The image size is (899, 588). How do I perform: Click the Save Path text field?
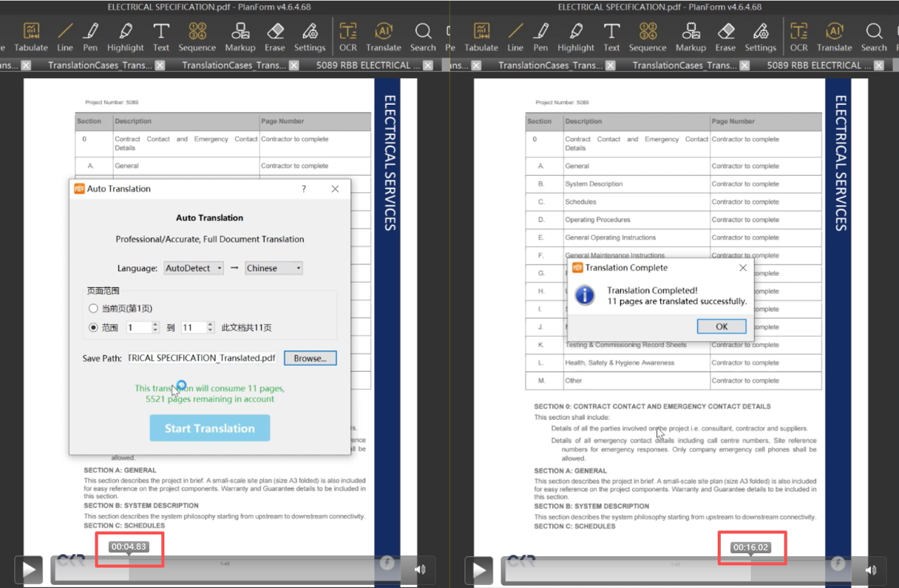[x=202, y=358]
